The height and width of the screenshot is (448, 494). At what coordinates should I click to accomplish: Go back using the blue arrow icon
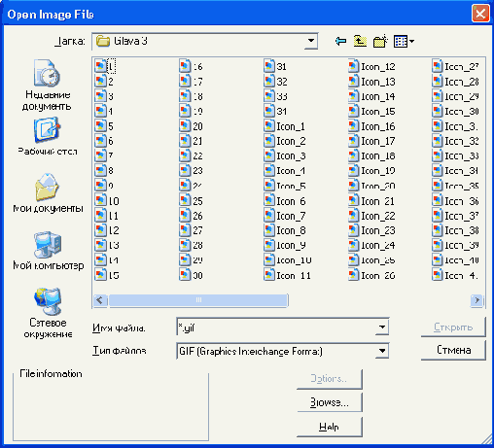pyautogui.click(x=340, y=41)
